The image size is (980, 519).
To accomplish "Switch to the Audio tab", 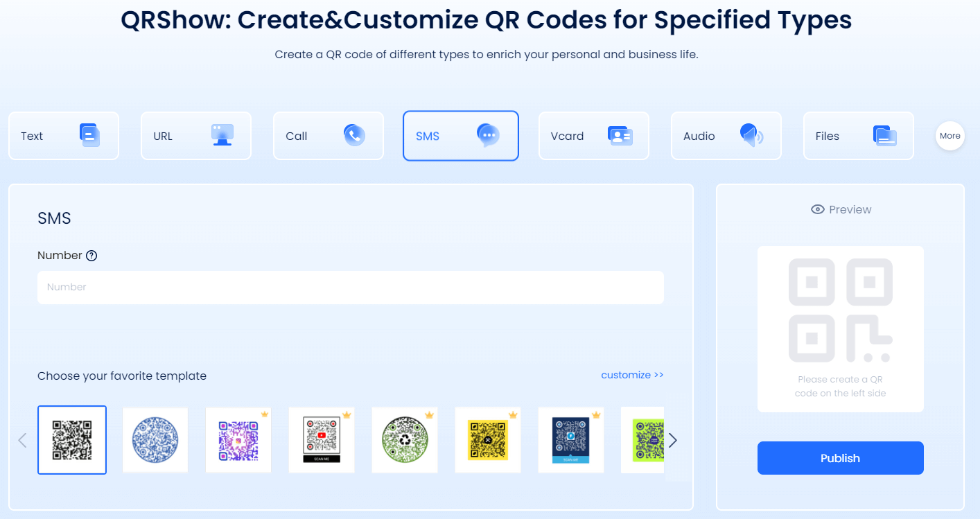I will pyautogui.click(x=726, y=136).
